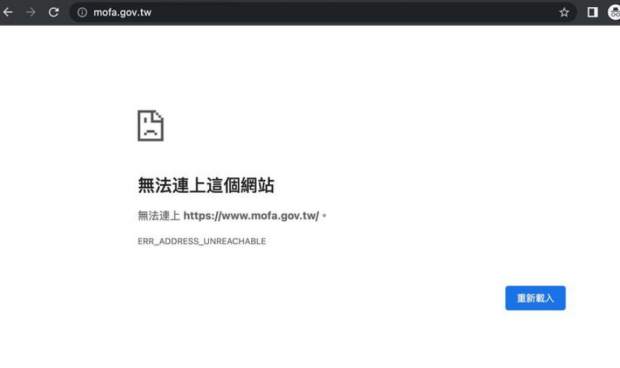This screenshot has width=620, height=368.
Task: Click the browser back arrow
Action: pyautogui.click(x=8, y=12)
